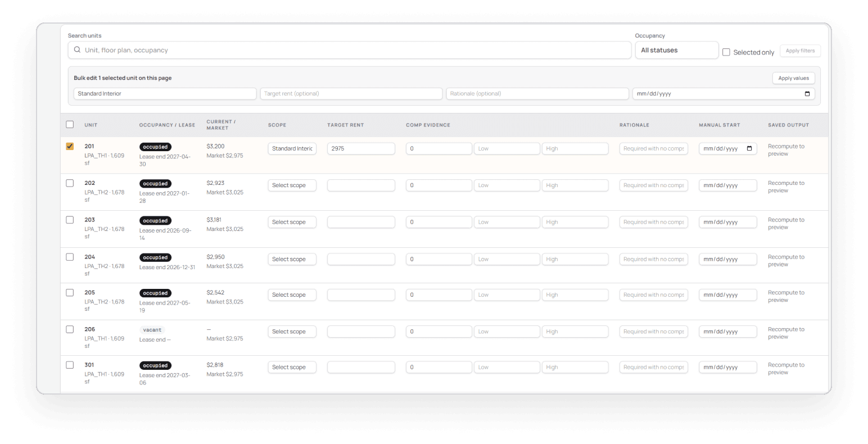868x444 pixels.
Task: Focus the Search units input field
Action: coord(350,50)
